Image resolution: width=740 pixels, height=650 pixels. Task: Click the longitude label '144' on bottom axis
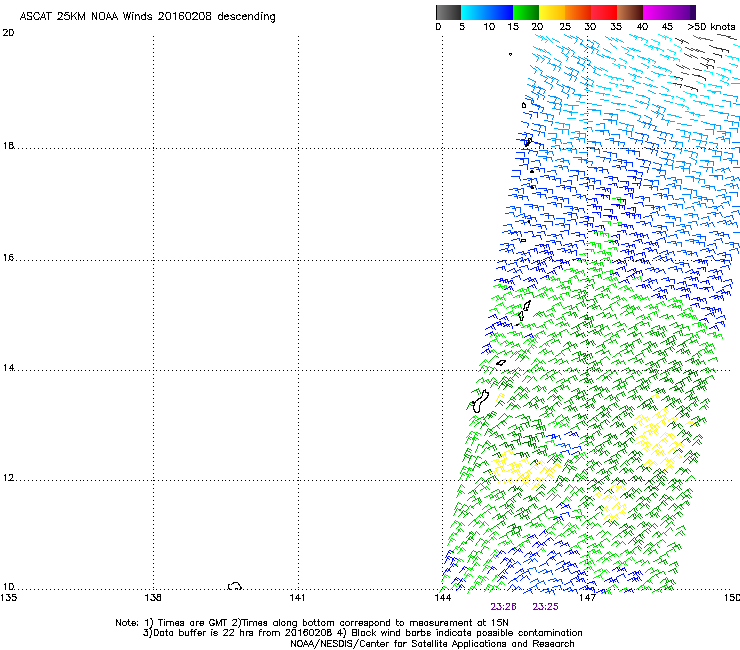click(x=443, y=598)
